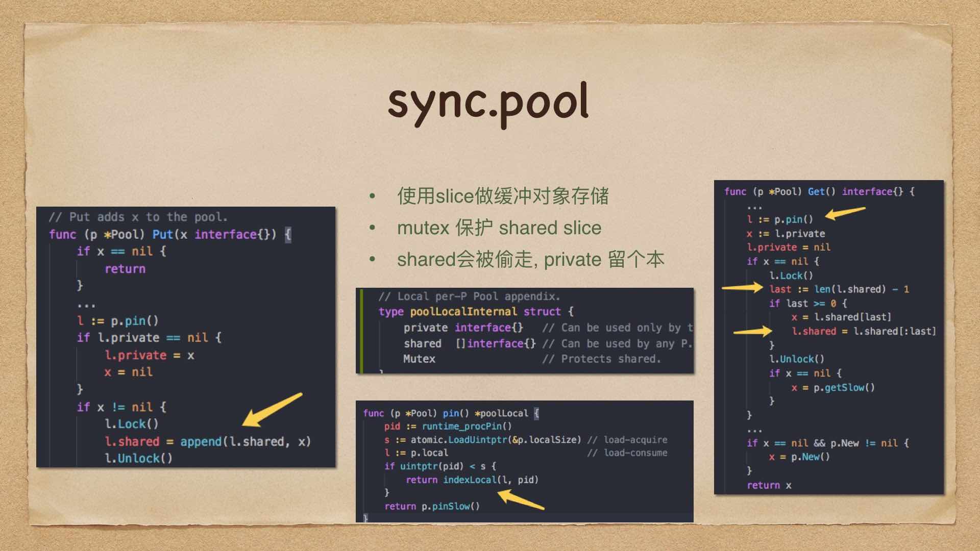Viewport: 980px width, 551px height.
Task: Click the text shared会被偷走, private 留个本
Action: 530,260
